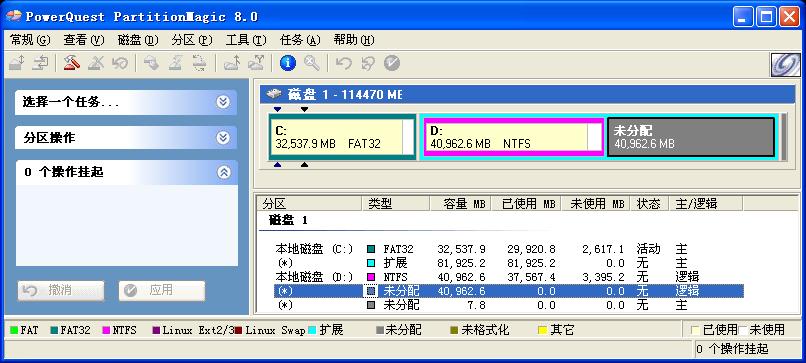This screenshot has width=806, height=363.
Task: Click the 已使用 MB column header
Action: [526, 204]
